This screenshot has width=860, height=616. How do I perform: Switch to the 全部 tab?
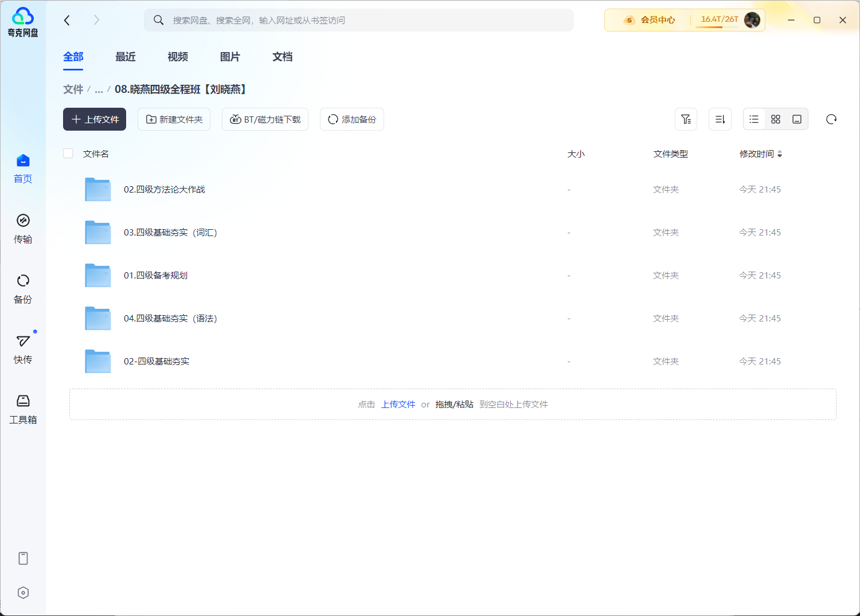click(x=73, y=57)
